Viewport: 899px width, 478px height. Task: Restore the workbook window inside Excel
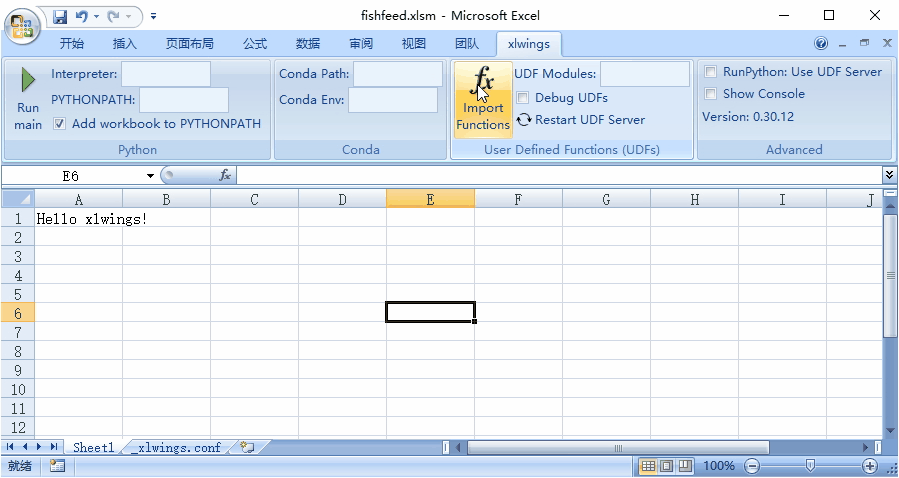coord(865,43)
